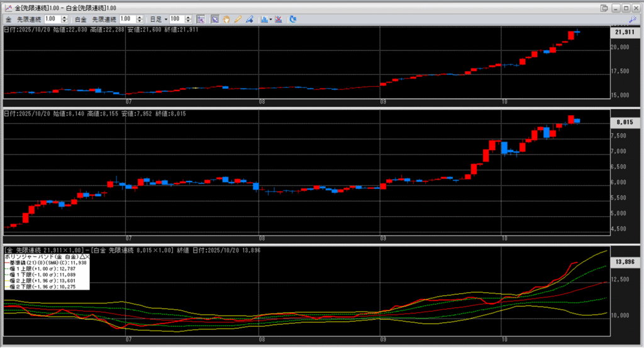Click the 12,500 axis label on spread chart
644x348 pixels.
coord(619,280)
